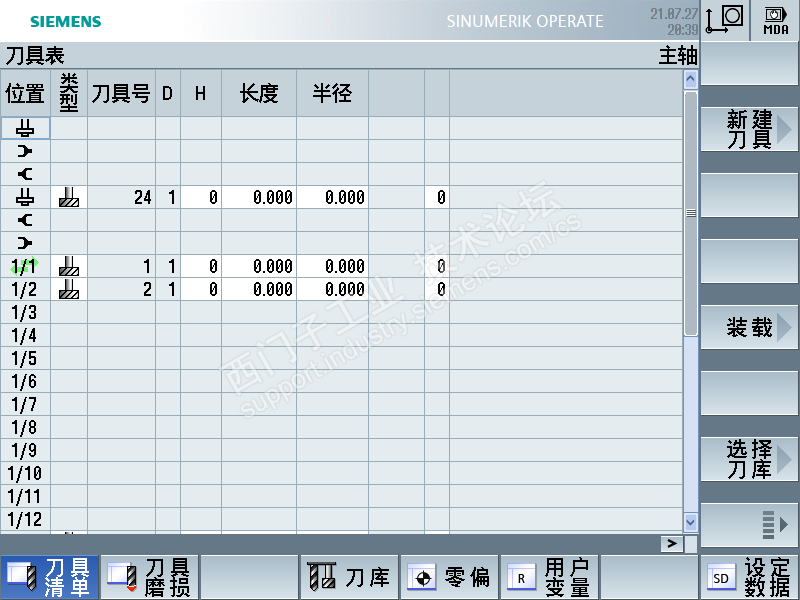Image resolution: width=800 pixels, height=600 pixels.
Task: Click the milling tool type icon for tool 24
Action: tap(69, 197)
